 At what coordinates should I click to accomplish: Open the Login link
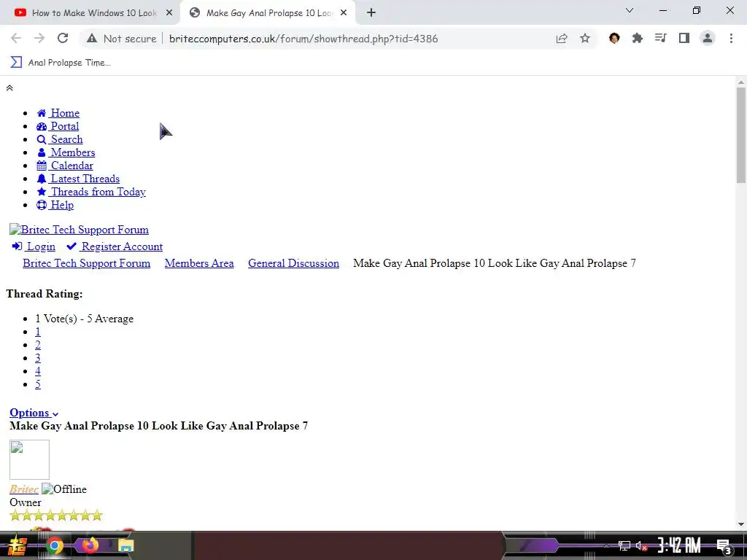coord(34,246)
